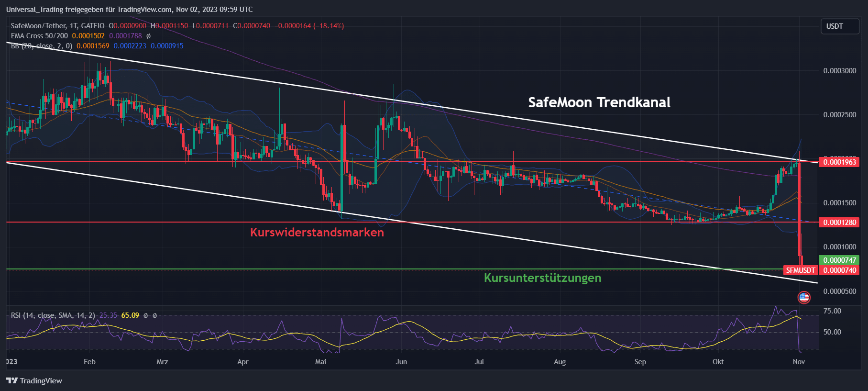Screen dimensions: 868x391
Task: Click the Aug label on time axis
Action: point(560,362)
